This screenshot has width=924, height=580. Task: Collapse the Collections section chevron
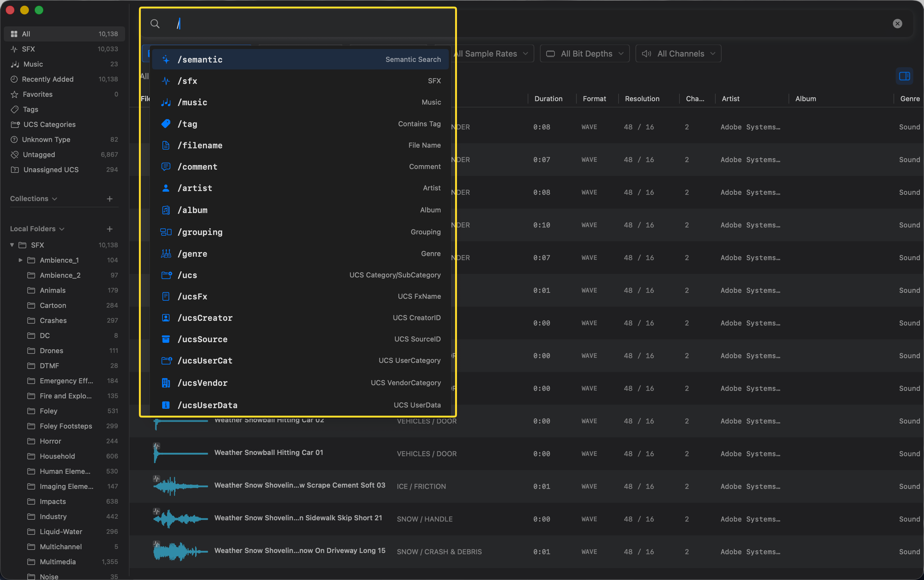tap(54, 199)
